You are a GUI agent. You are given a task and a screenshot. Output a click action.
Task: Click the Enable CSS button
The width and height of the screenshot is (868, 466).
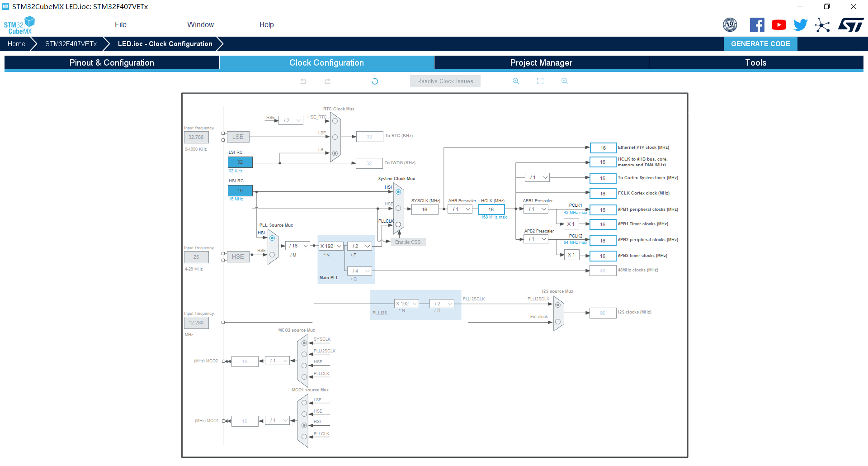408,242
